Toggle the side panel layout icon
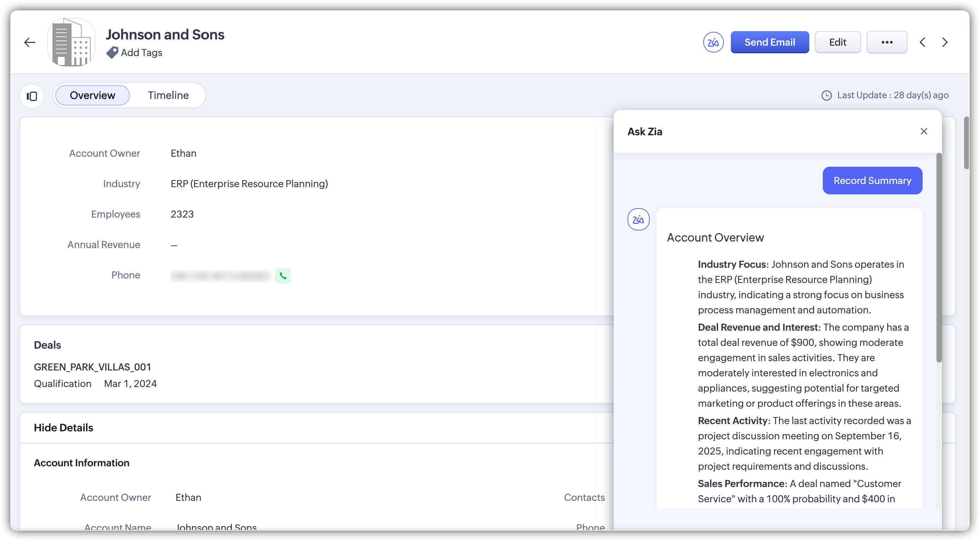Image resolution: width=980 pixels, height=541 pixels. (x=32, y=96)
